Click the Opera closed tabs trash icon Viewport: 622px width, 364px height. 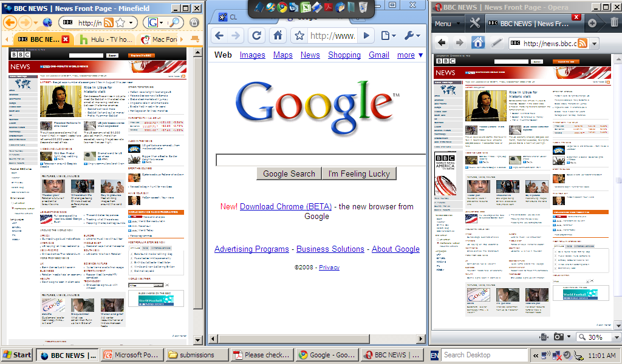614,22
